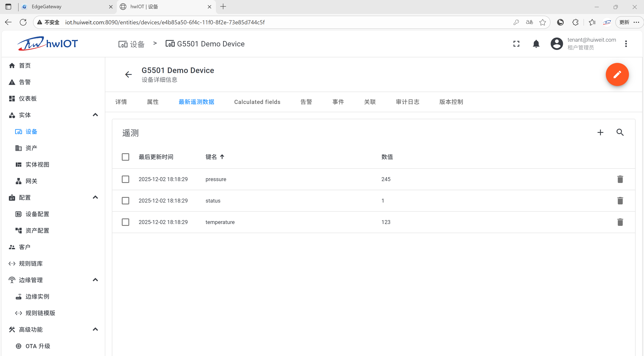Delete the pressure telemetry row
The height and width of the screenshot is (356, 644).
[x=620, y=179]
